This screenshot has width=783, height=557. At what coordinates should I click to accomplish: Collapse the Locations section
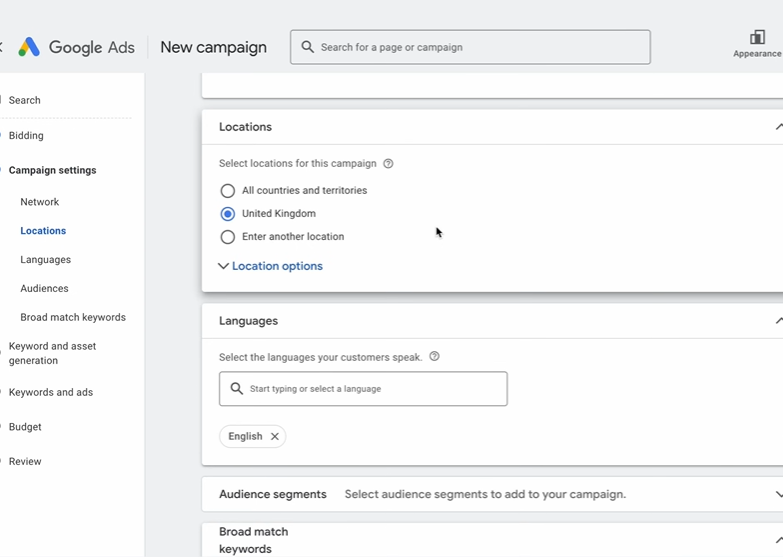(777, 127)
